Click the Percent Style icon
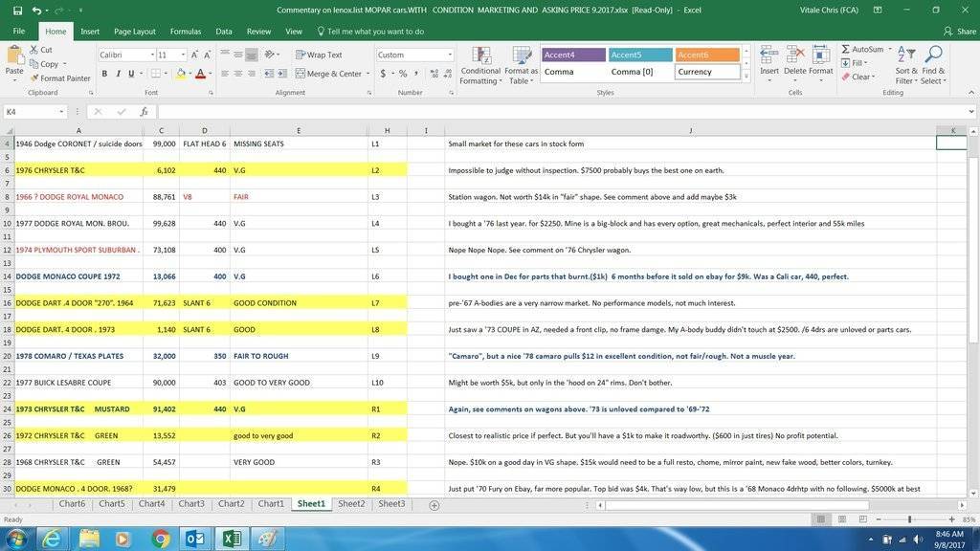 point(403,74)
